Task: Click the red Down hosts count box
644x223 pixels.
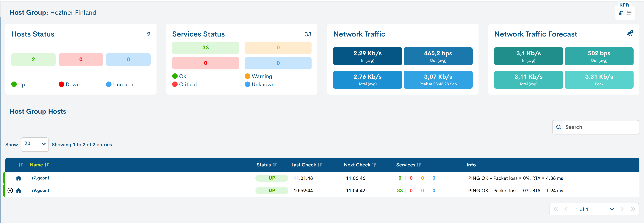Action: click(81, 59)
